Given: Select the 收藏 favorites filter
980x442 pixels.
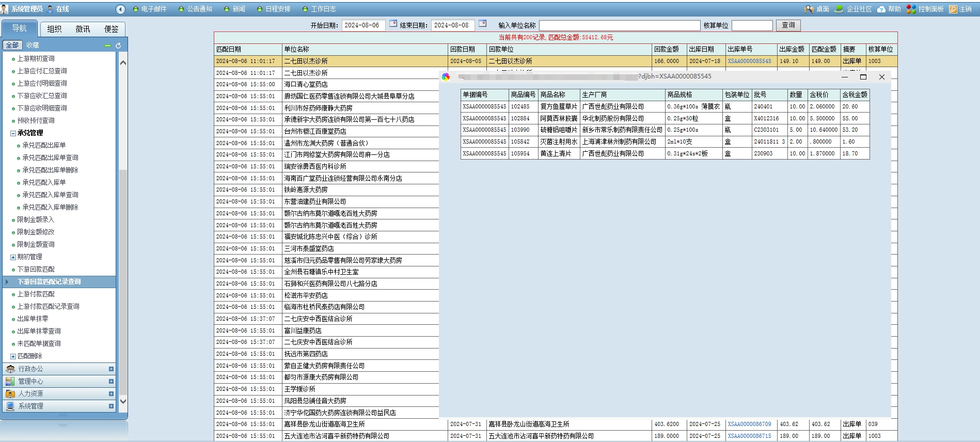Looking at the screenshot, I should pos(33,45).
